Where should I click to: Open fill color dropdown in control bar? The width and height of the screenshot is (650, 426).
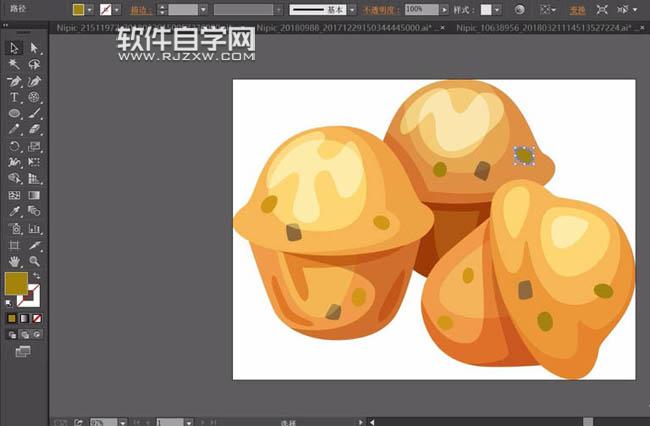coord(90,10)
